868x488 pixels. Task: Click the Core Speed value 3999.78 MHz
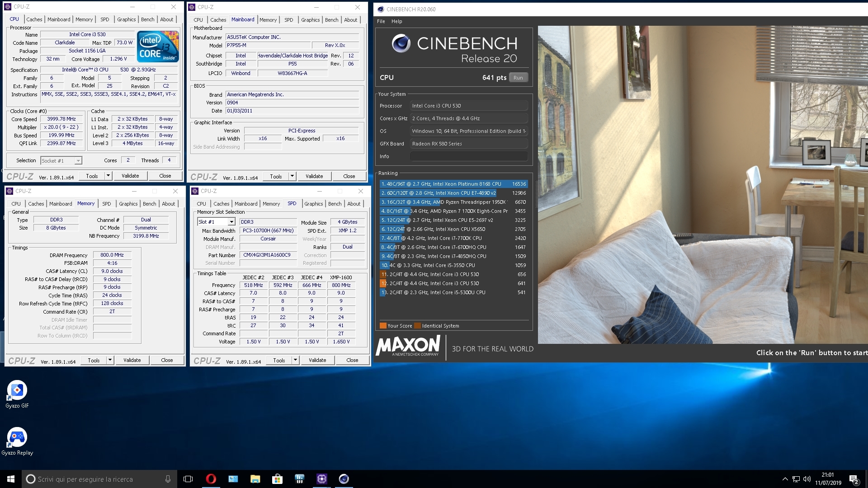click(61, 119)
